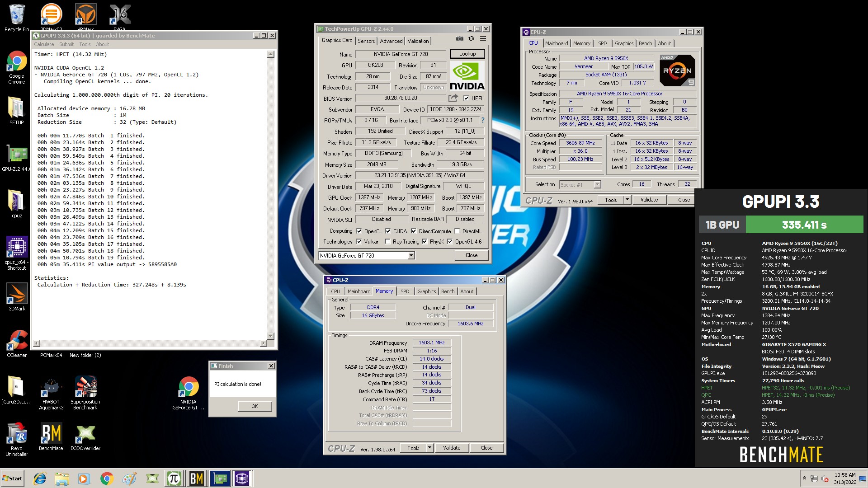Viewport: 868px width, 488px height.
Task: Open GPU-Z.2.44 desktop icon
Action: click(x=17, y=158)
